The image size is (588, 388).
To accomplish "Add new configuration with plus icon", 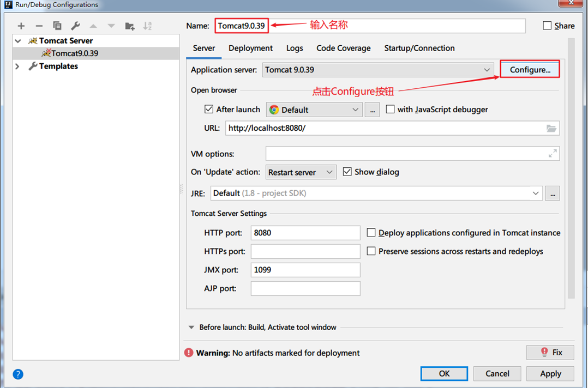I will point(21,26).
